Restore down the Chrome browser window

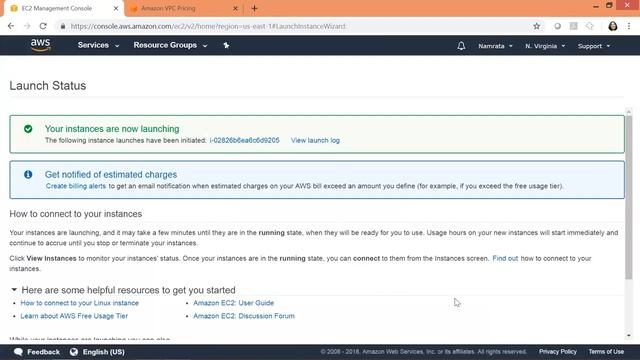point(609,5)
